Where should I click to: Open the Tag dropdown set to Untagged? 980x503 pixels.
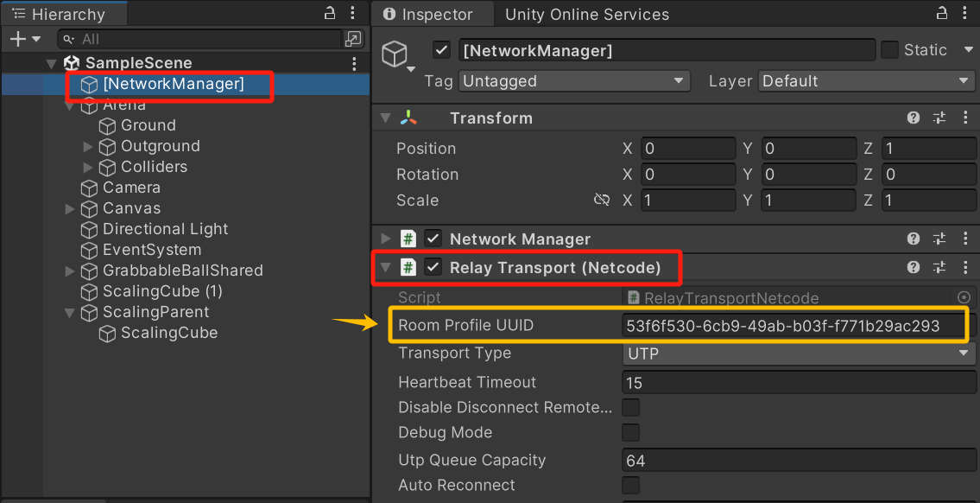tap(573, 81)
